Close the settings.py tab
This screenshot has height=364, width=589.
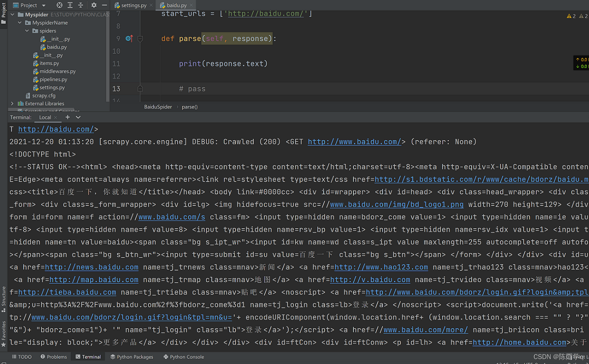(x=151, y=5)
